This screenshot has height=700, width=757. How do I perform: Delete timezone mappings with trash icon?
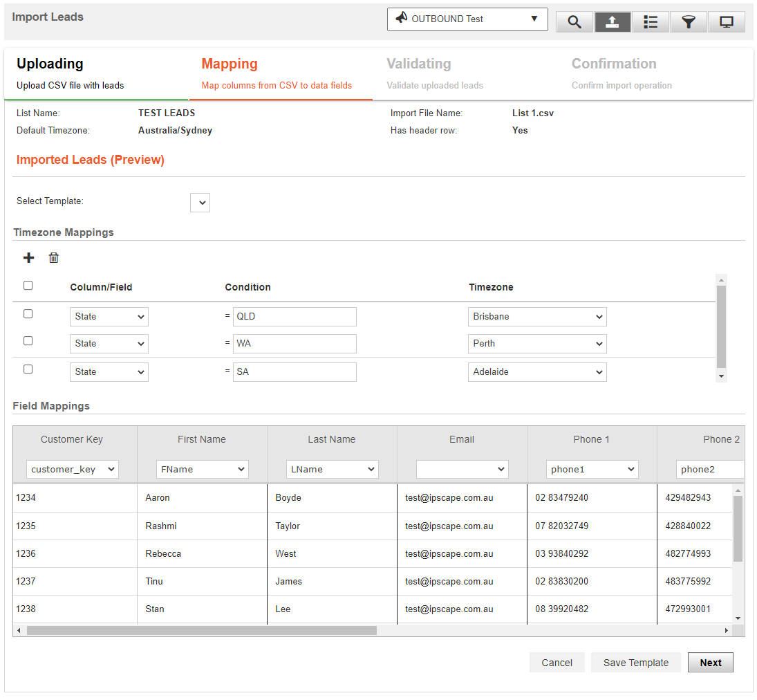click(x=54, y=257)
